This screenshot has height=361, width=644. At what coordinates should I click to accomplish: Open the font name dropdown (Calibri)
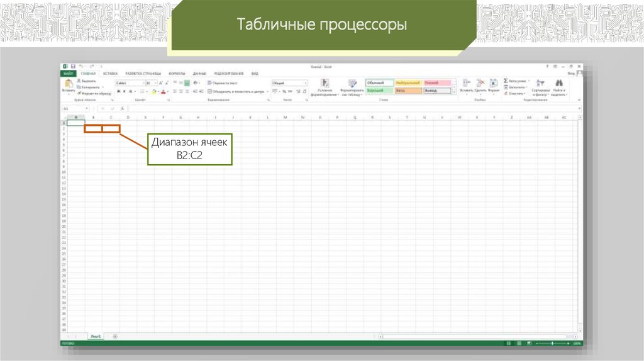point(143,83)
